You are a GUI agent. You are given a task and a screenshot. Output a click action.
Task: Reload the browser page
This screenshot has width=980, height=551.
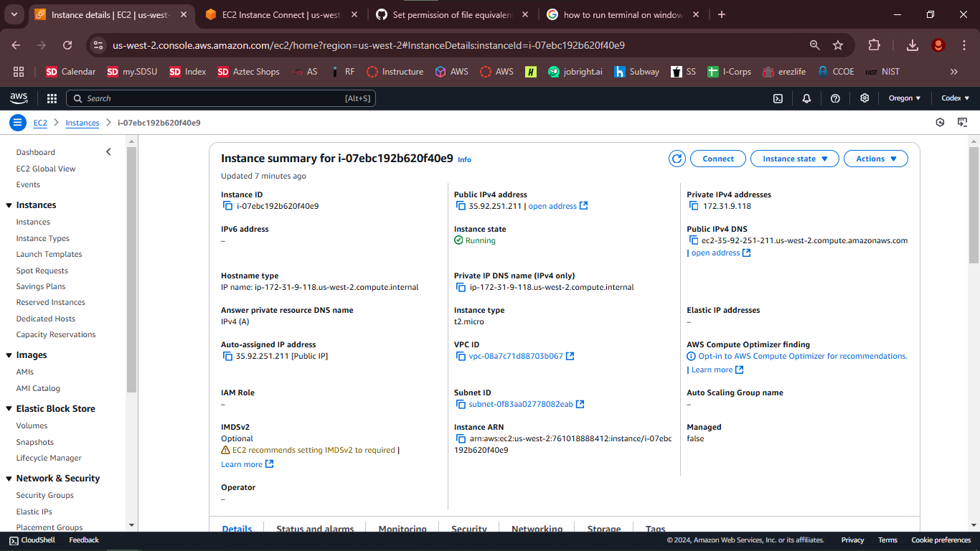point(67,45)
